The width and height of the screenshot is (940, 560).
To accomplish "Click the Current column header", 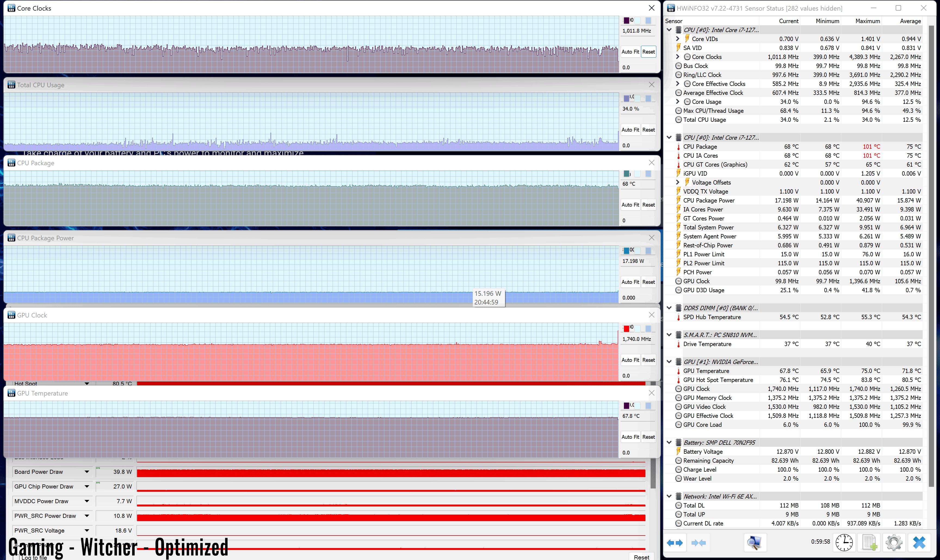I will 788,21.
